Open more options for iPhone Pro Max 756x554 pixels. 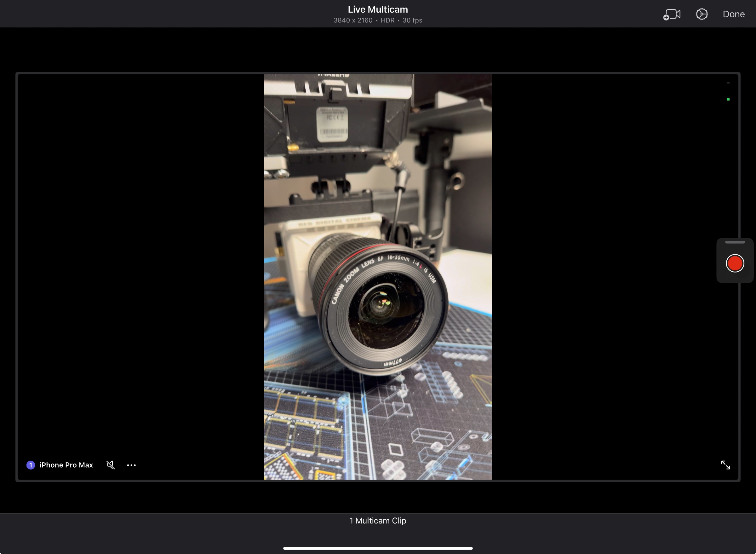coord(131,465)
